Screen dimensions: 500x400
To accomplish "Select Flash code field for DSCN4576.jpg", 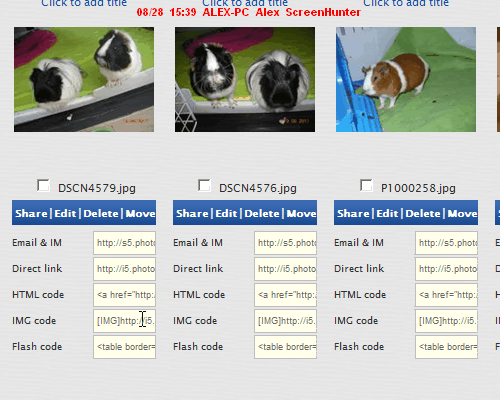I will (286, 347).
